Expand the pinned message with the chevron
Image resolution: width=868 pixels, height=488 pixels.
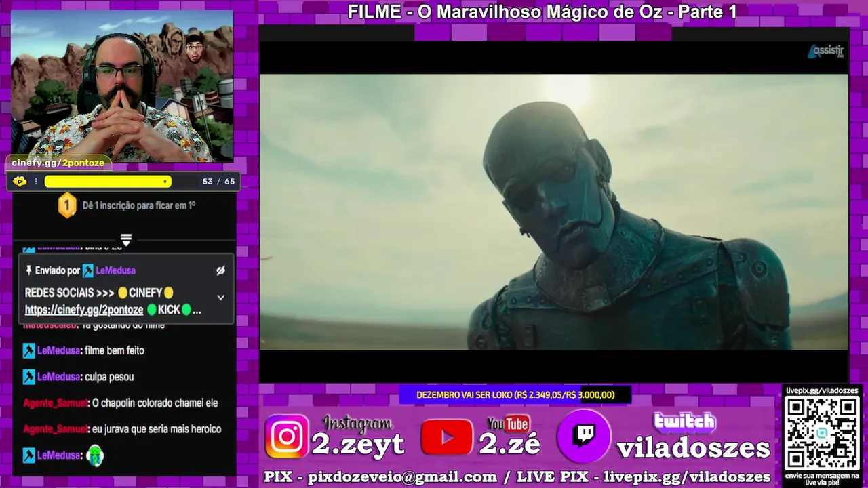coord(220,297)
